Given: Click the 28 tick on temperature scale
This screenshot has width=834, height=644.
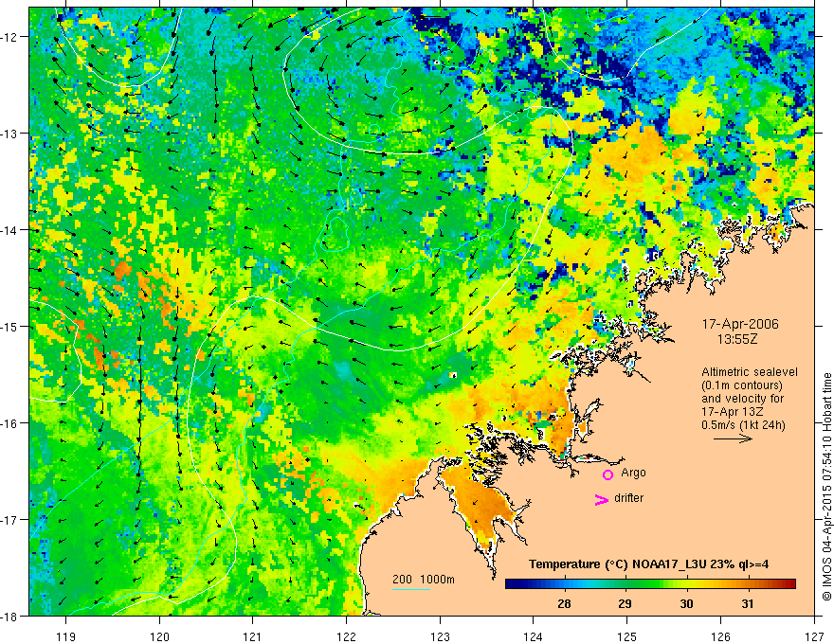Looking at the screenshot, I should (564, 603).
